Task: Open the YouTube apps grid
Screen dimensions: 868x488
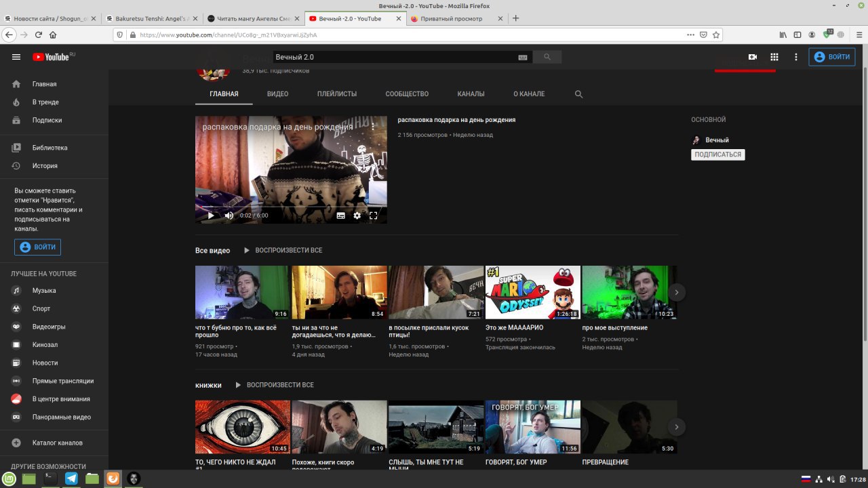Action: click(x=774, y=57)
